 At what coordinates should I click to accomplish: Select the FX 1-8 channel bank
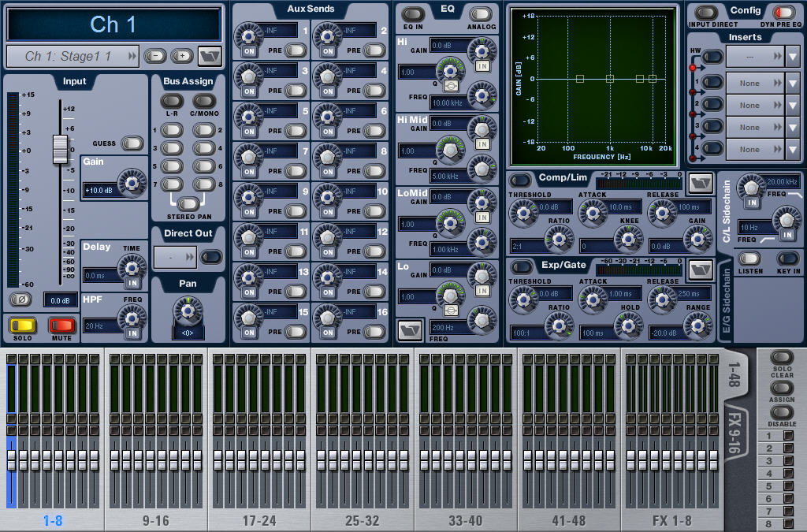(672, 521)
